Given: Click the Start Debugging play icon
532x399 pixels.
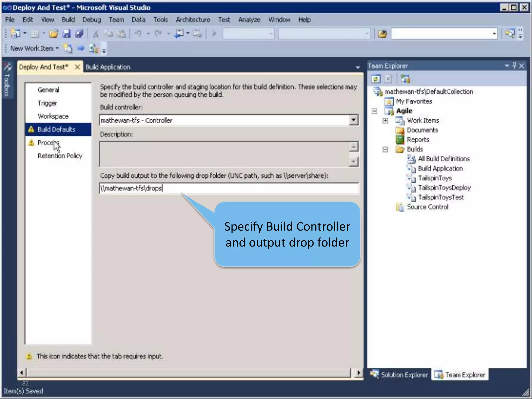Looking at the screenshot, I should [x=214, y=34].
